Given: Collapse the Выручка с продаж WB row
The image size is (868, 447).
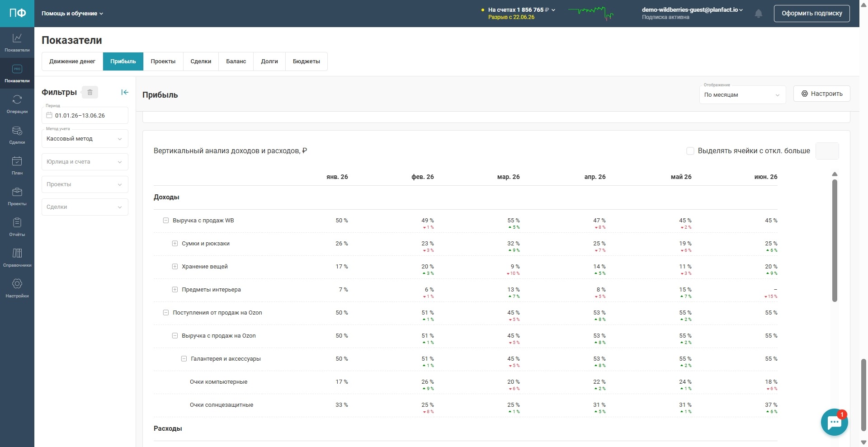Looking at the screenshot, I should pos(166,221).
